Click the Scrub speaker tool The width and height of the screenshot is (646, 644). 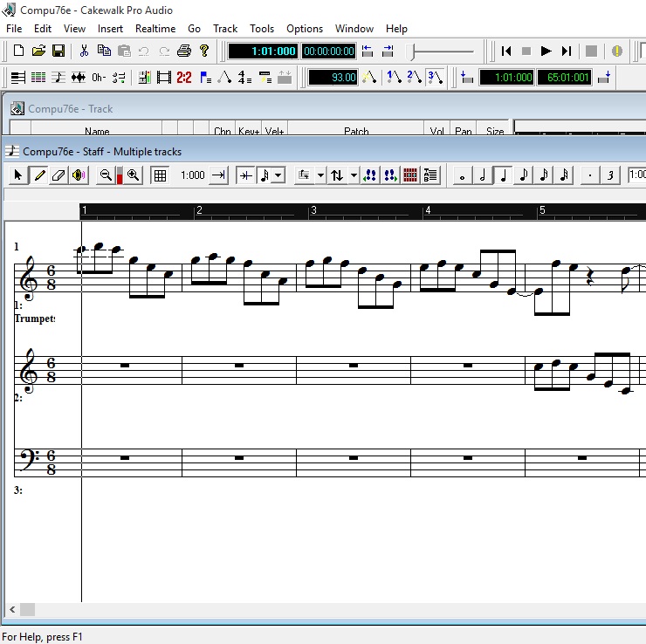point(79,175)
